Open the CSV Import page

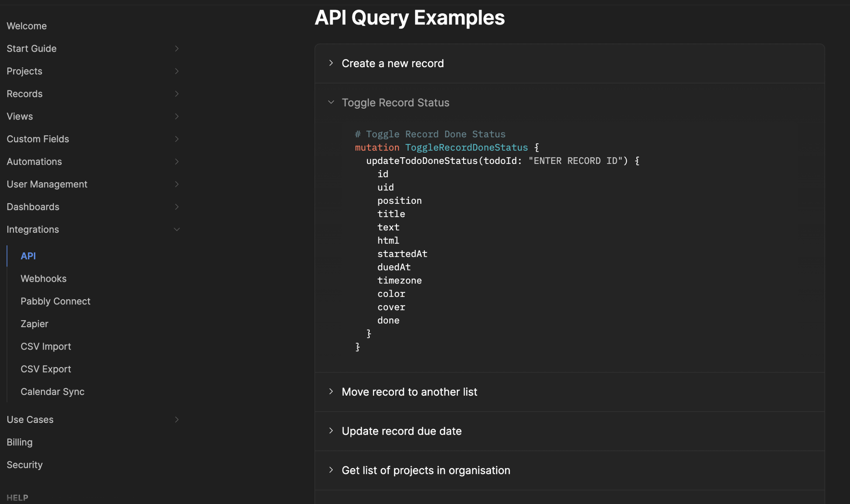pyautogui.click(x=45, y=346)
